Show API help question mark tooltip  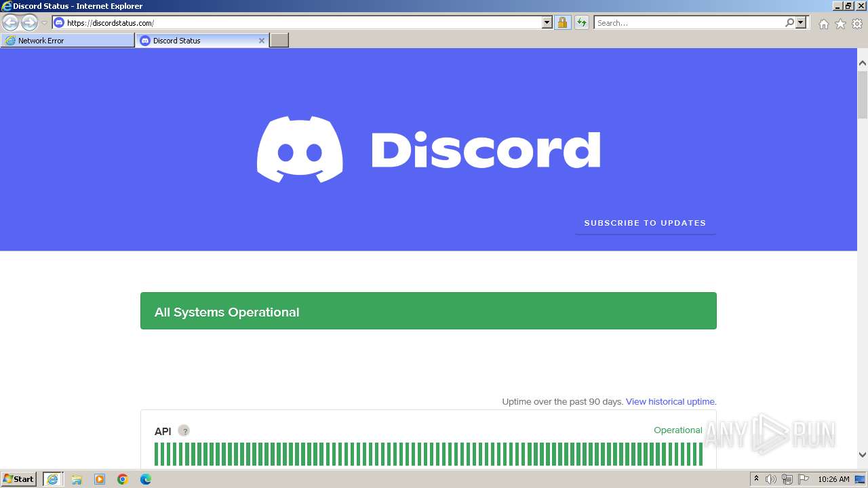184,430
